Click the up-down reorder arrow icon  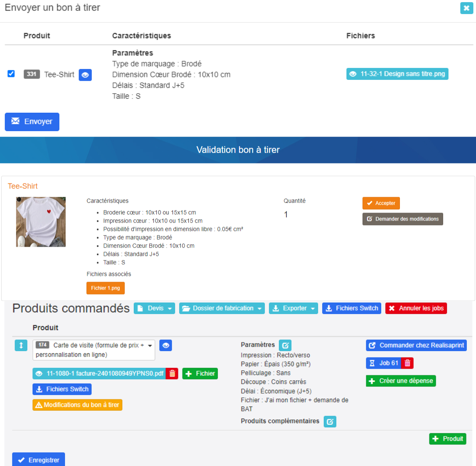coord(21,345)
